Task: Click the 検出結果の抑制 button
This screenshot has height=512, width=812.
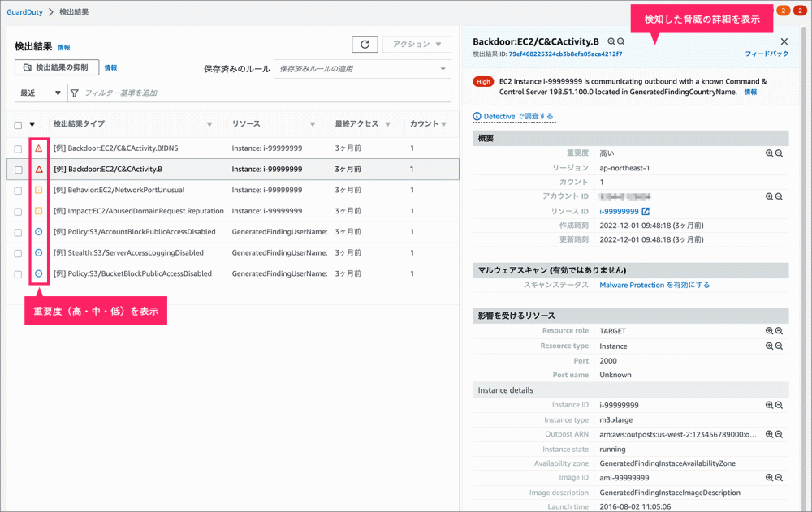Action: tap(57, 67)
